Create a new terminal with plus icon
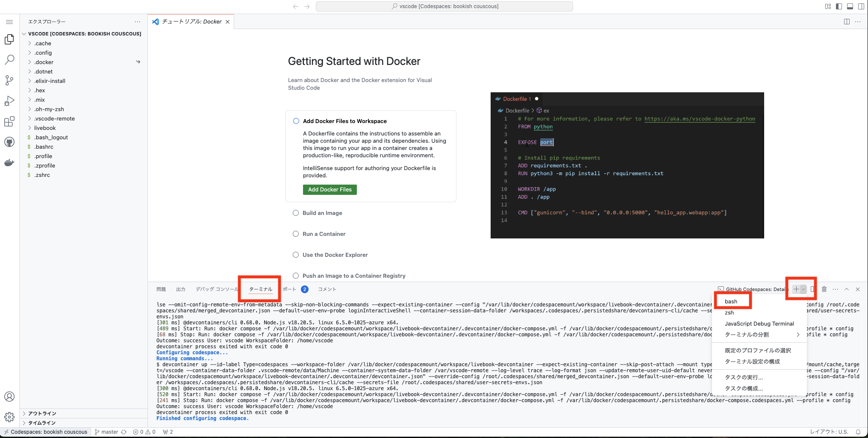Image resolution: width=868 pixels, height=438 pixels. [x=796, y=289]
